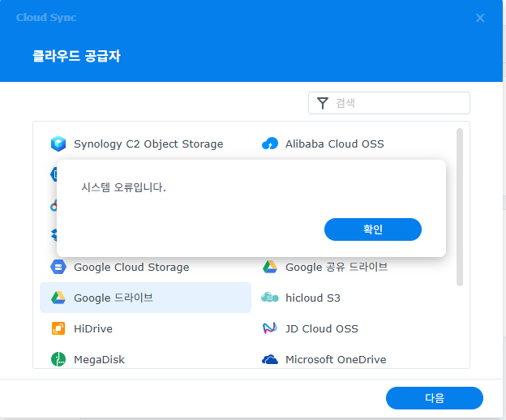Viewport: 506px width, 420px height.
Task: Choose hicloud S3 label
Action: [313, 298]
